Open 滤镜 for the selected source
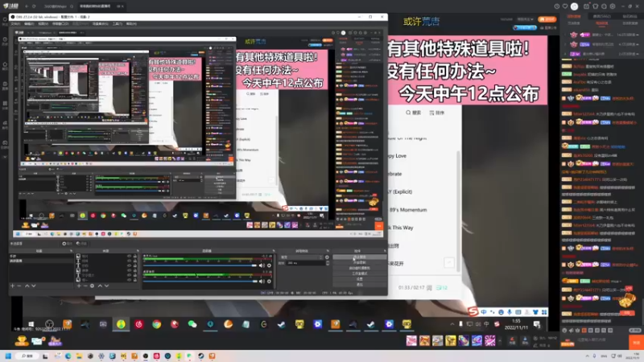The image size is (644, 362). 81,244
